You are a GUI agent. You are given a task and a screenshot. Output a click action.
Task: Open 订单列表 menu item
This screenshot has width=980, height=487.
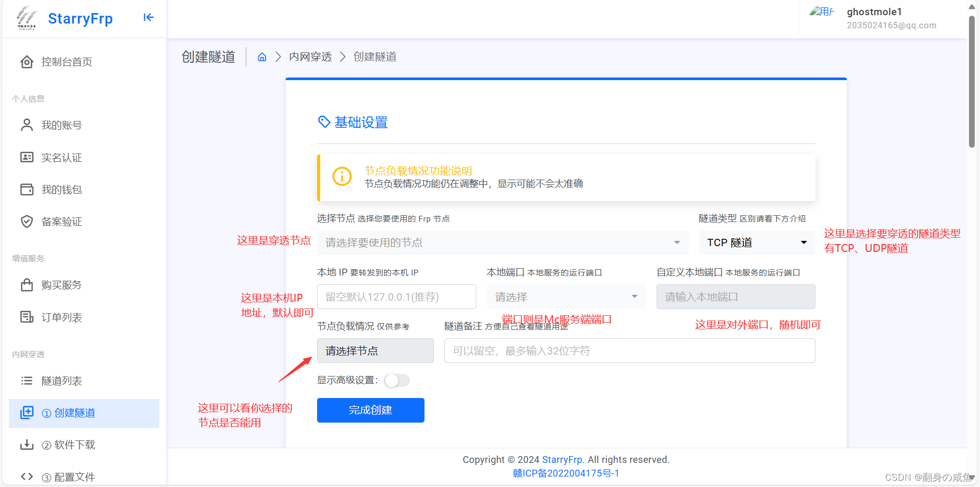84,317
